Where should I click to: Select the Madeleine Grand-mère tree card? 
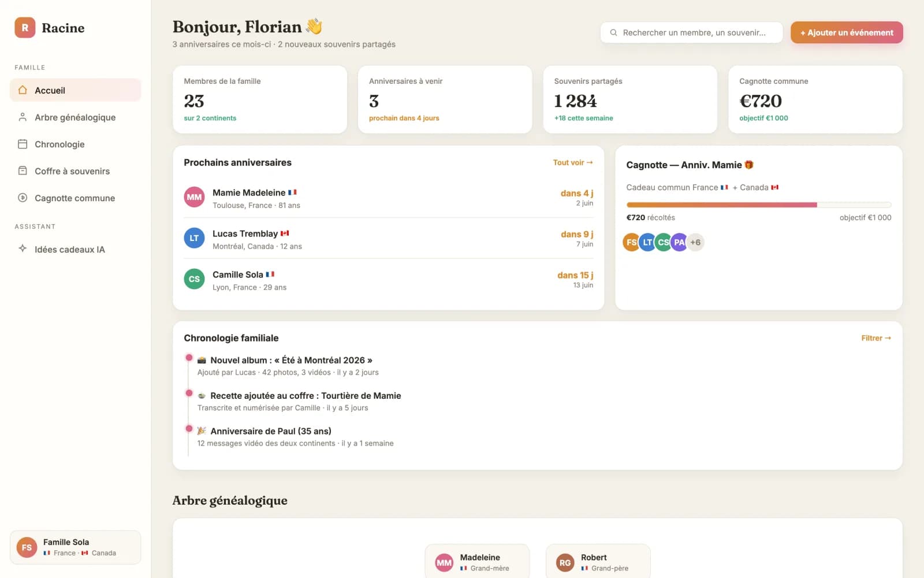[x=477, y=561]
